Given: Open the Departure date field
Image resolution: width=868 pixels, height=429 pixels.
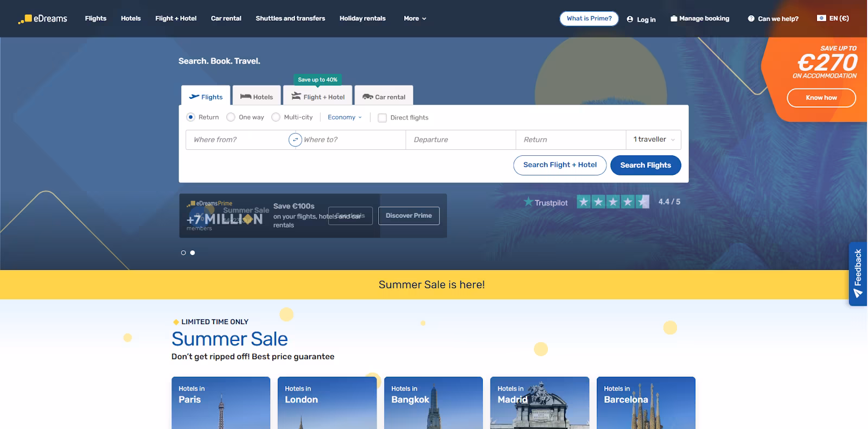Looking at the screenshot, I should tap(461, 140).
